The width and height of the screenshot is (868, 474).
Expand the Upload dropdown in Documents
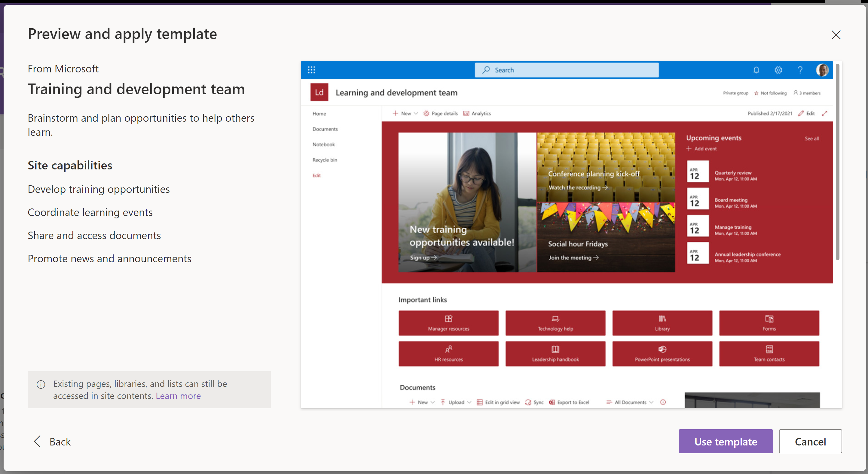(x=456, y=402)
